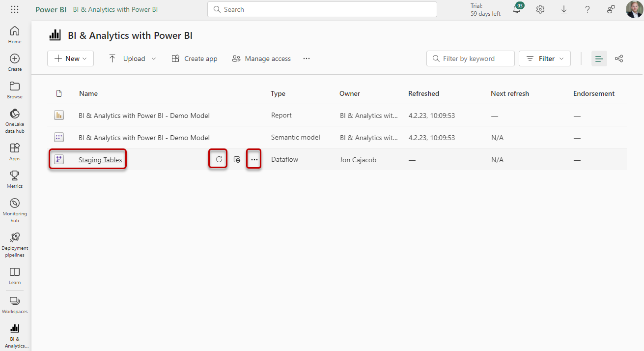644x351 pixels.
Task: Click the Search box in header
Action: [x=322, y=9]
